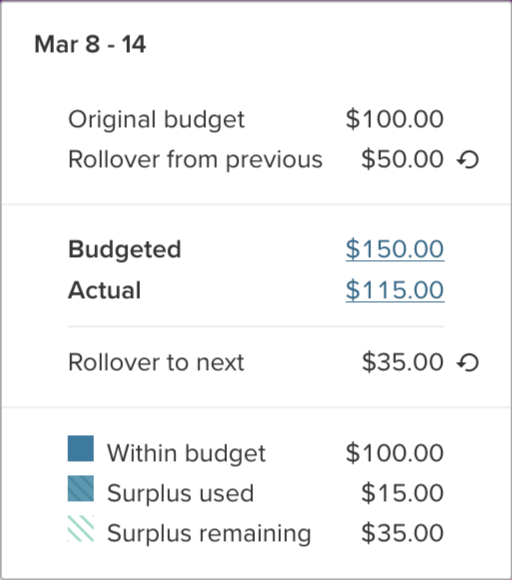Click the Original budget label
Screen dimensions: 512x580
tap(156, 120)
